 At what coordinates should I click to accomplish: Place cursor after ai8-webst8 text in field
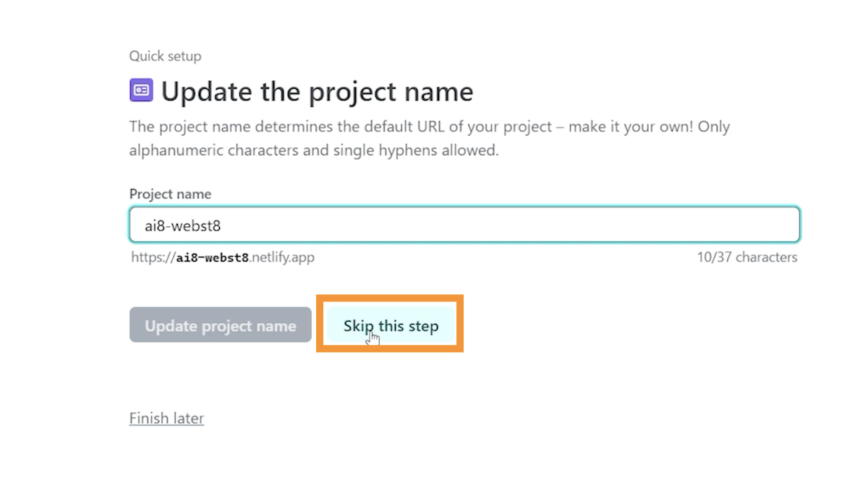point(222,226)
